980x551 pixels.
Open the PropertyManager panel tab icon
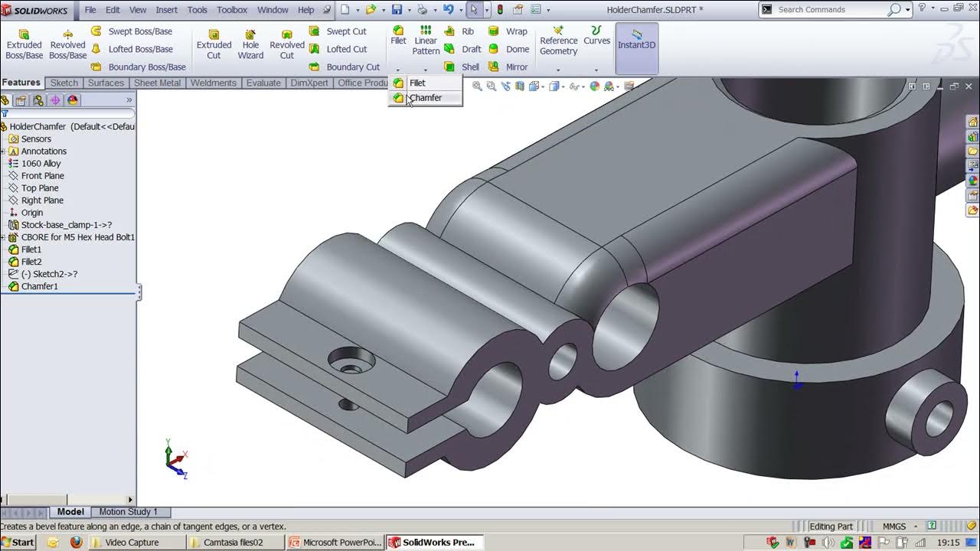click(21, 100)
